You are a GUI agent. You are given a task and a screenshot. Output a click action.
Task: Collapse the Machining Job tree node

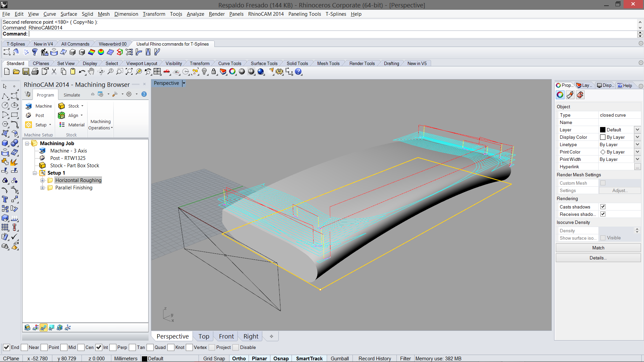coord(27,143)
